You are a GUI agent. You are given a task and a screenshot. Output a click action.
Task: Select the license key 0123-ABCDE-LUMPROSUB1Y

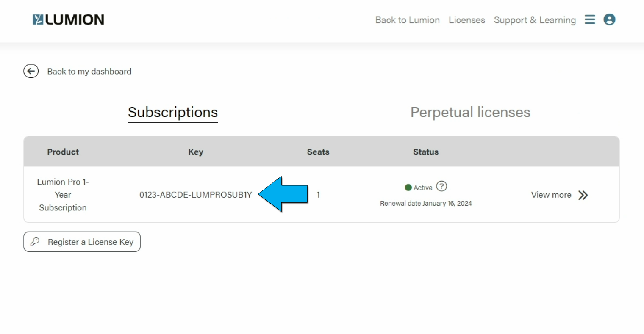tap(195, 195)
